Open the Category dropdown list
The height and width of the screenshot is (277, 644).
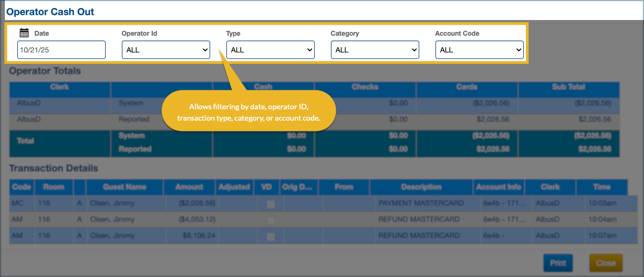pos(375,50)
